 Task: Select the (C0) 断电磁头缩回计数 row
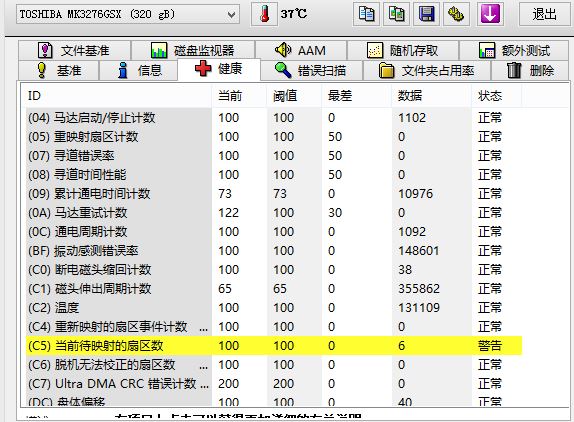[x=274, y=270]
